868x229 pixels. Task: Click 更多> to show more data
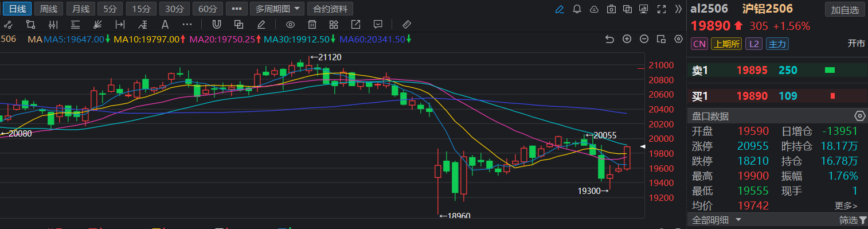(x=846, y=205)
